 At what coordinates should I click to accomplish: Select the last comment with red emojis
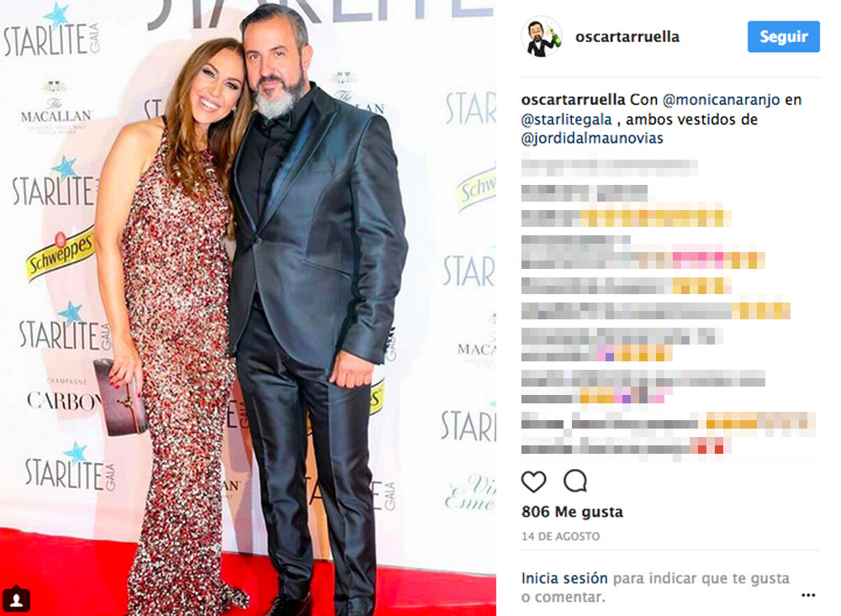(x=626, y=446)
